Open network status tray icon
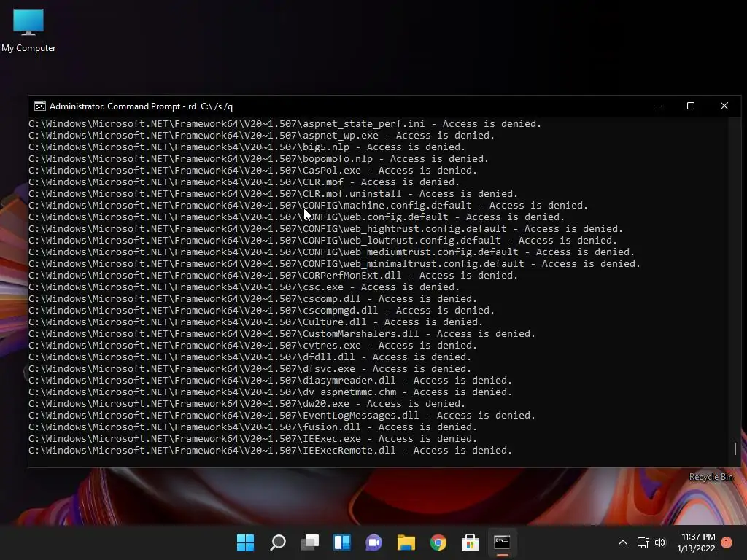This screenshot has height=560, width=747. click(x=643, y=542)
